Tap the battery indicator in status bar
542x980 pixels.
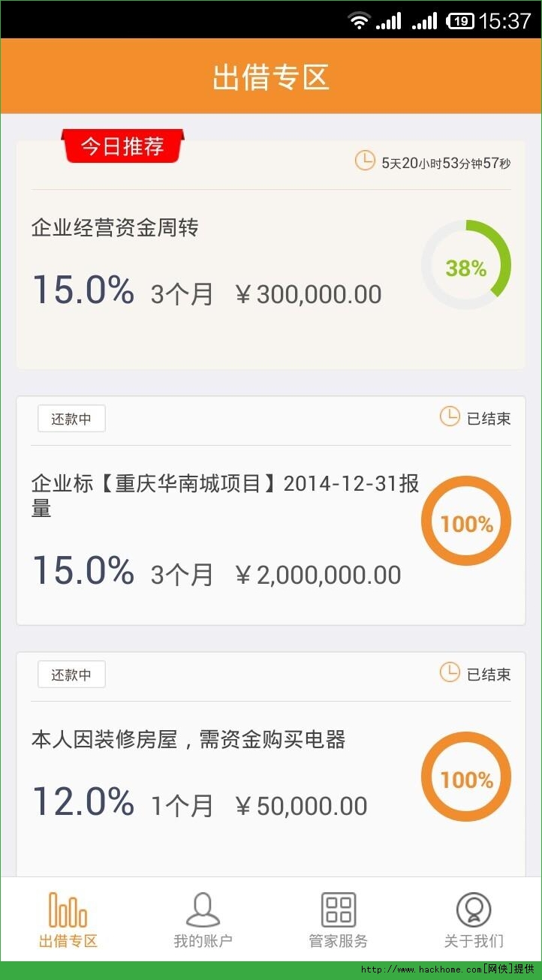[x=460, y=20]
